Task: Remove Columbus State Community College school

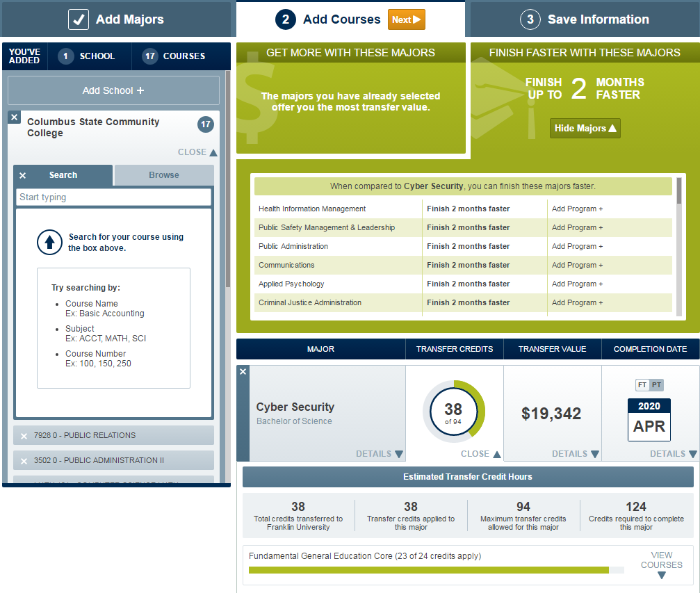Action: click(x=15, y=117)
